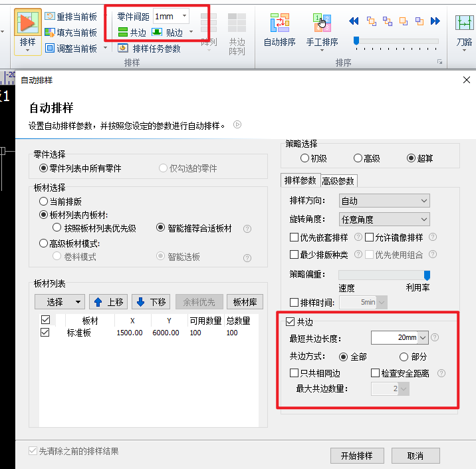Enable 允许镜像排样 checkbox
476x469 pixels.
click(369, 237)
